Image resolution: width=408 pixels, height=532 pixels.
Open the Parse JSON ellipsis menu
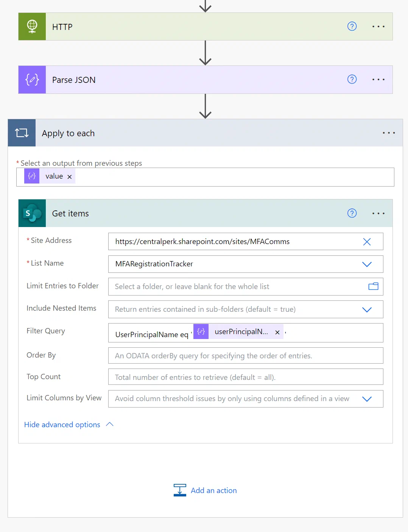(378, 79)
